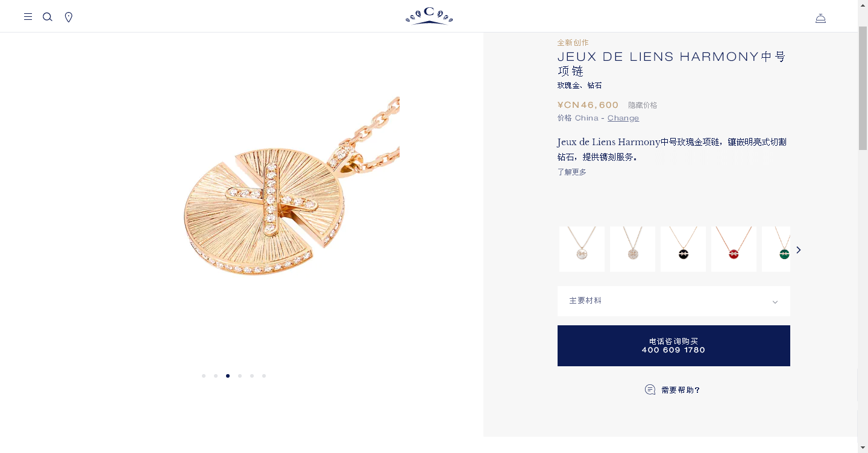The height and width of the screenshot is (453, 868).
Task: Show next necklace variants with arrow
Action: click(799, 249)
